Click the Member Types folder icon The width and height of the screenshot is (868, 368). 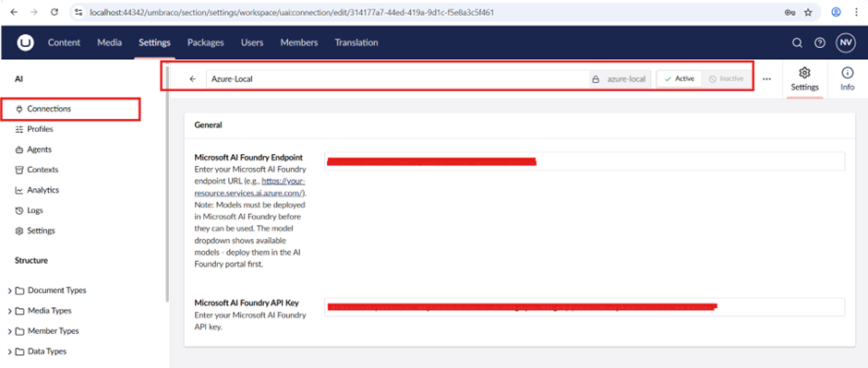click(x=20, y=331)
